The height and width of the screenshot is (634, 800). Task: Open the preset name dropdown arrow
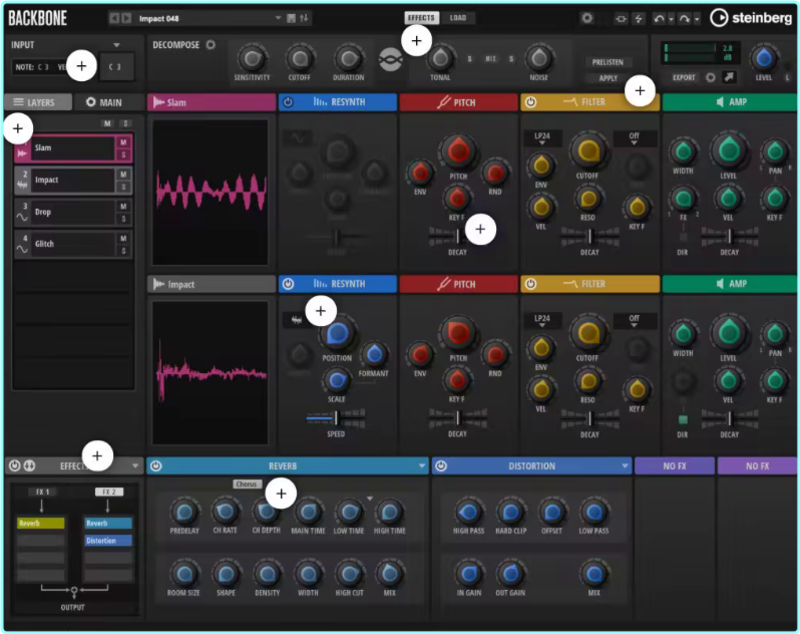(278, 18)
